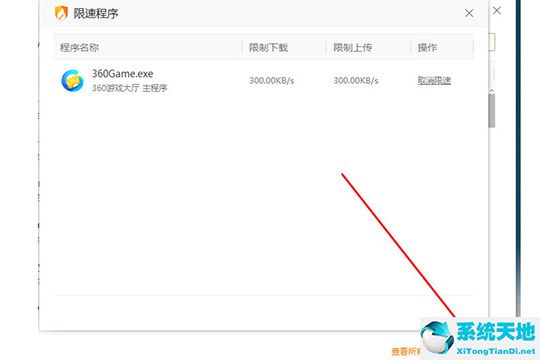This screenshot has width=540, height=360.
Task: Click the vertical scrollbar thumb in background window
Action: pyautogui.click(x=492, y=111)
